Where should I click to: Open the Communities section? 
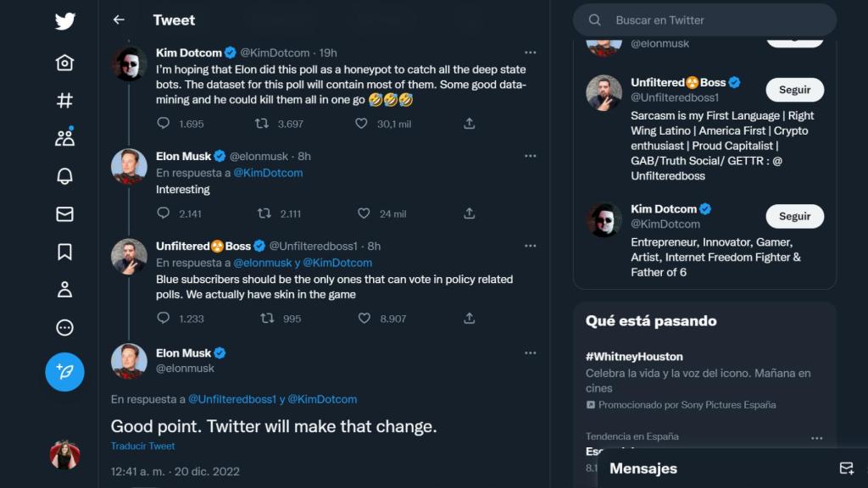(x=64, y=136)
